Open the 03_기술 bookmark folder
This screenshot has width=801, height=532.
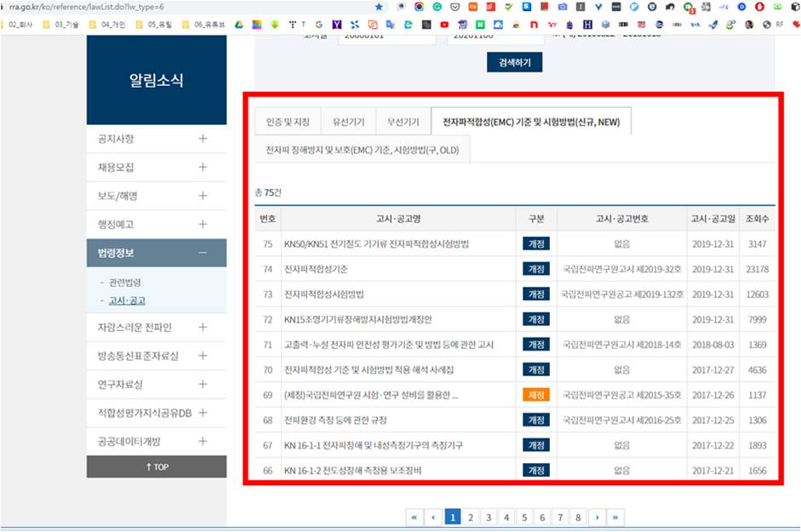coord(62,25)
